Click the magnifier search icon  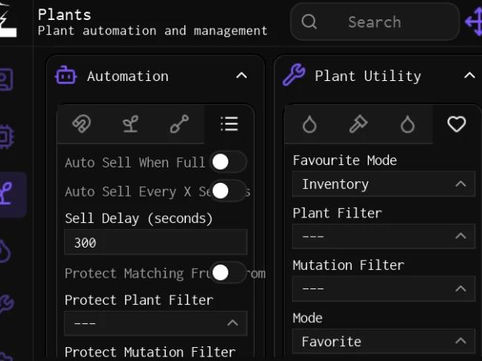pos(309,22)
